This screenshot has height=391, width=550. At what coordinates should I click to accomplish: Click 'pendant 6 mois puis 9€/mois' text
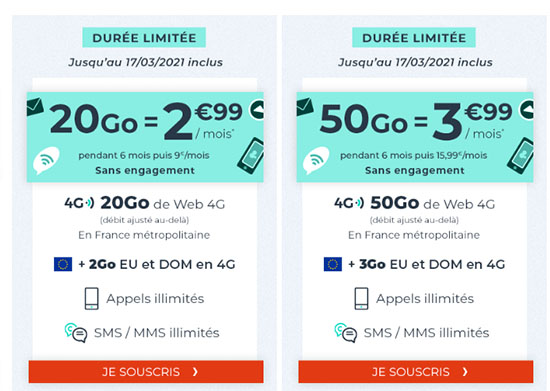(144, 155)
